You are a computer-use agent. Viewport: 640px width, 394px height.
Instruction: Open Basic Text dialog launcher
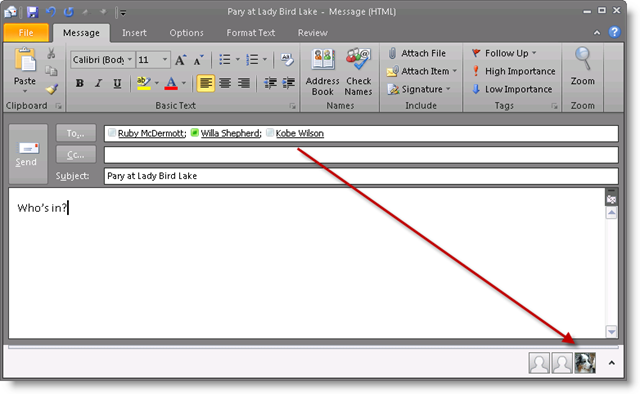point(293,106)
